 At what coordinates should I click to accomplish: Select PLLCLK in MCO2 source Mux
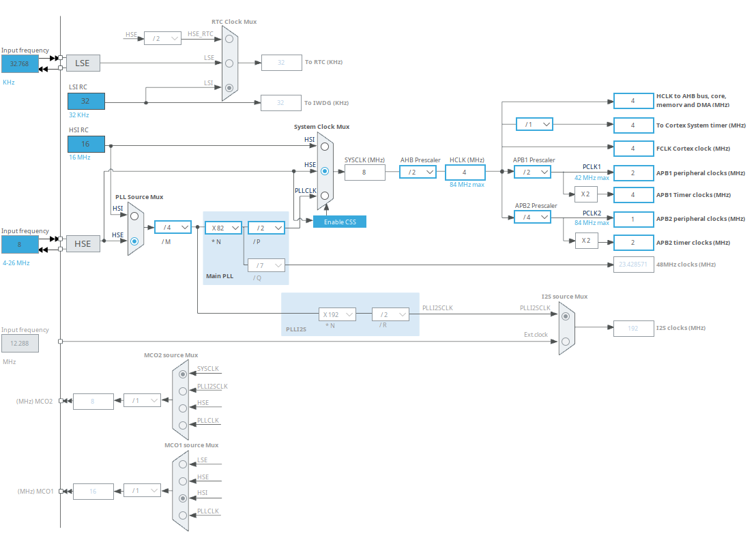[x=183, y=425]
